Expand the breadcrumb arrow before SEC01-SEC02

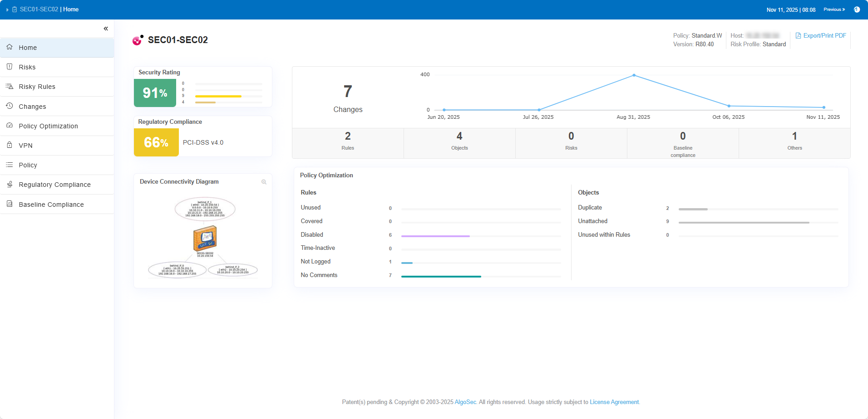coord(7,10)
